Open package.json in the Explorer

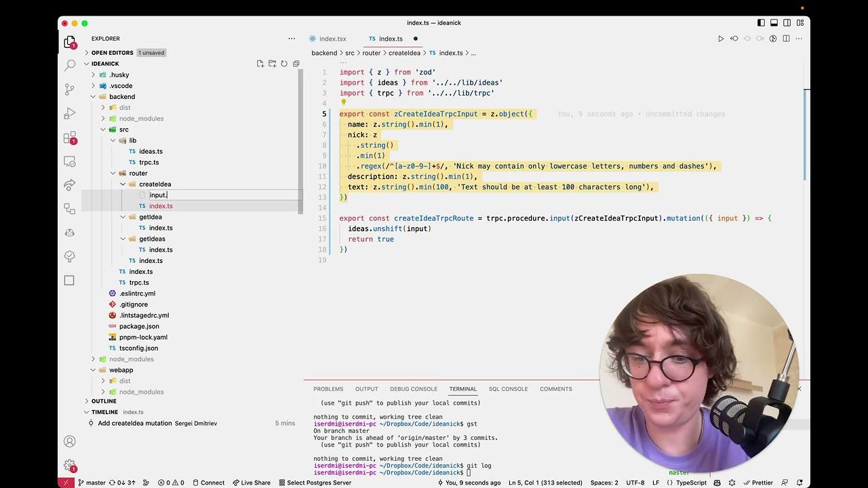[x=139, y=326]
